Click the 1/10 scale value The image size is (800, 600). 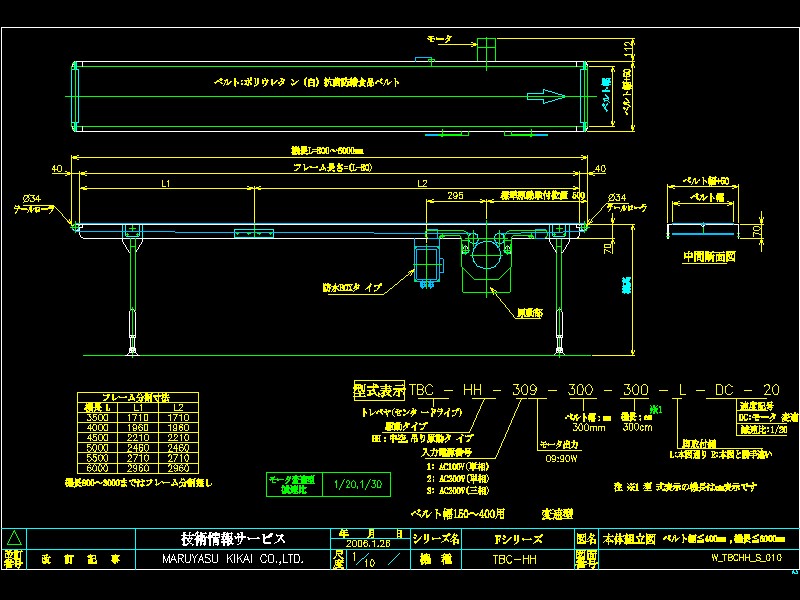pos(363,560)
